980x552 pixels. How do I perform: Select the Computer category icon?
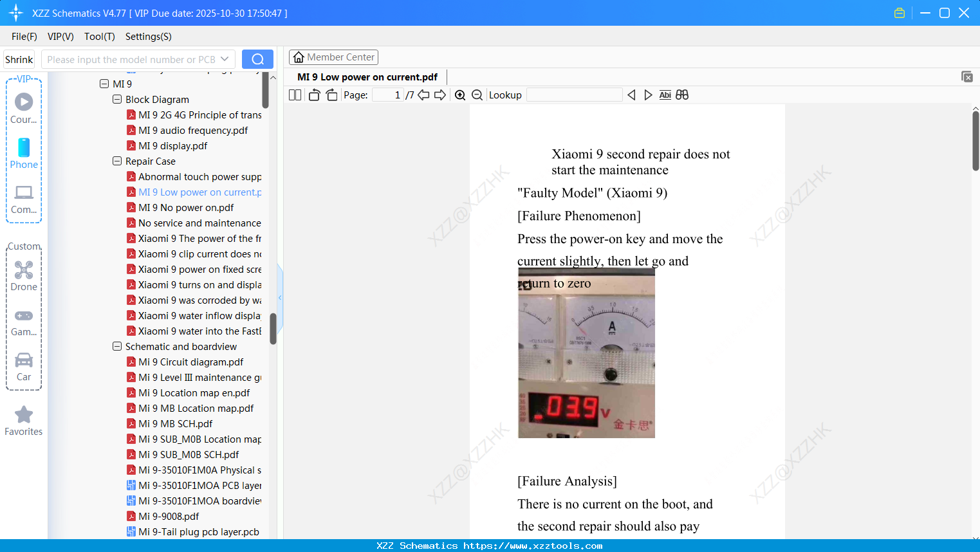pyautogui.click(x=24, y=192)
